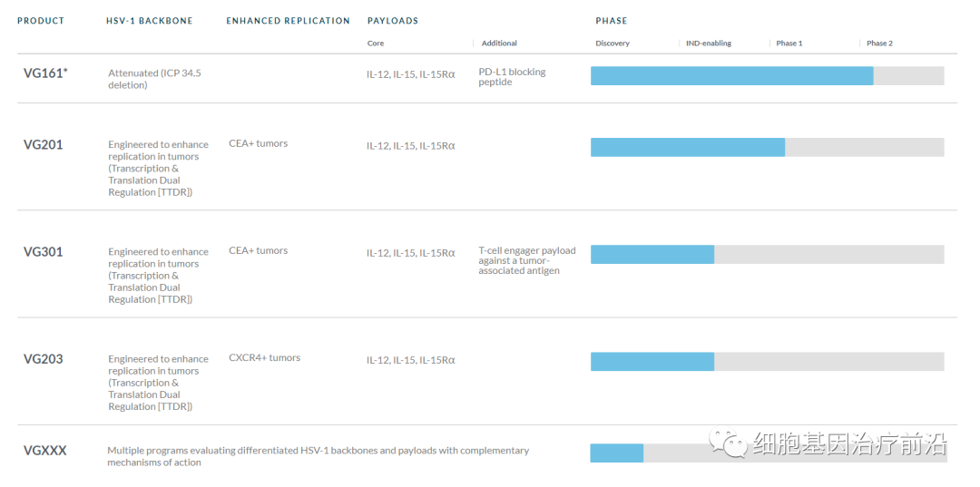Click the Phase 2 label

click(x=879, y=44)
